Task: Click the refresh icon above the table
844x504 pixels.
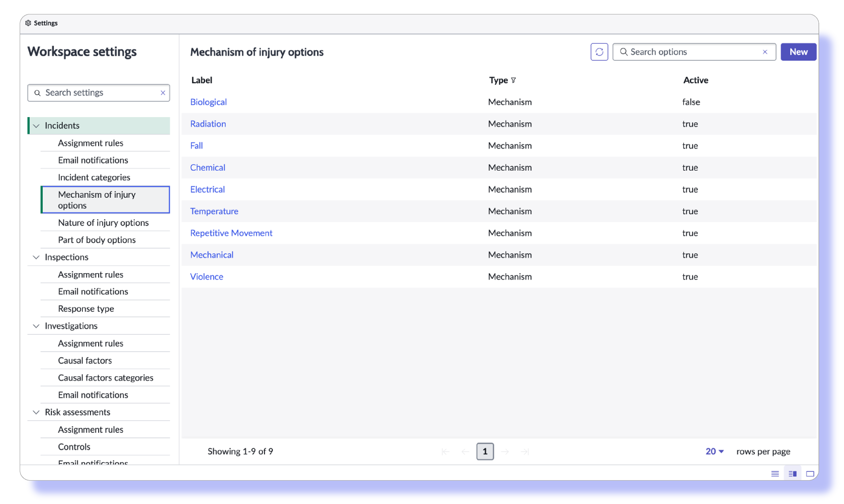Action: click(x=599, y=52)
